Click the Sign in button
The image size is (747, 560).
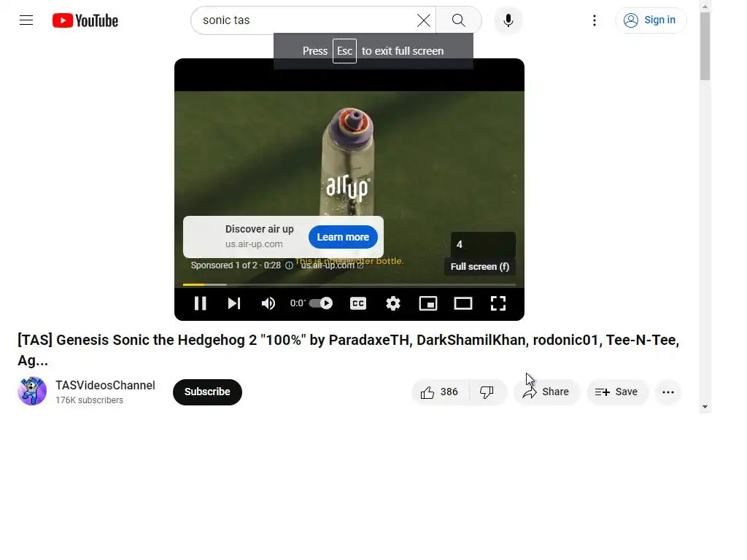651,20
